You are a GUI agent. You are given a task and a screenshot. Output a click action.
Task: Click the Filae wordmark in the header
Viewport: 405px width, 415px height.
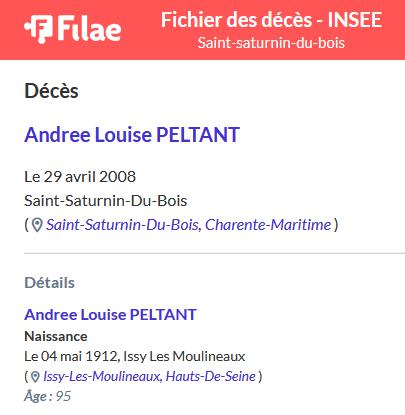click(89, 28)
